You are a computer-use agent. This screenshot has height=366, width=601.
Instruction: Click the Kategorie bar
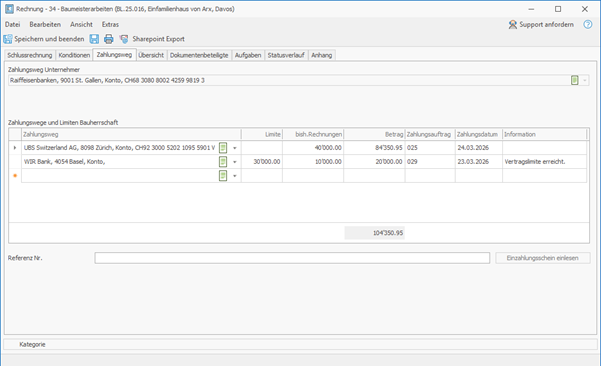point(300,344)
